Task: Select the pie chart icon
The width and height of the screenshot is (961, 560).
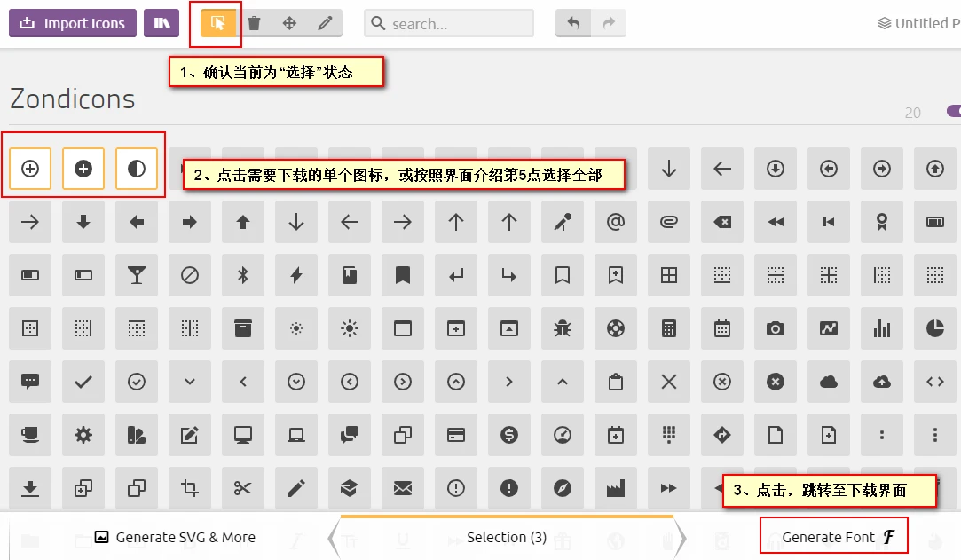Action: pyautogui.click(x=935, y=328)
